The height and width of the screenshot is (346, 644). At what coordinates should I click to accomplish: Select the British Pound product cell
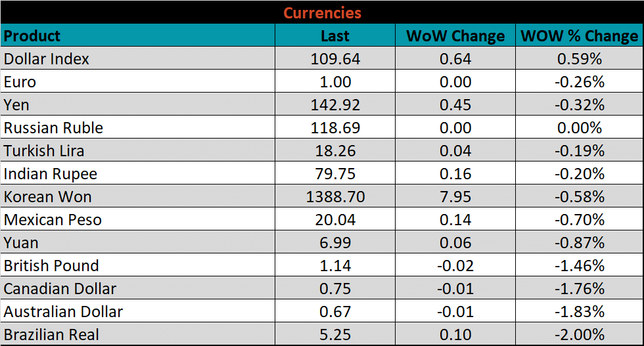[x=51, y=266]
